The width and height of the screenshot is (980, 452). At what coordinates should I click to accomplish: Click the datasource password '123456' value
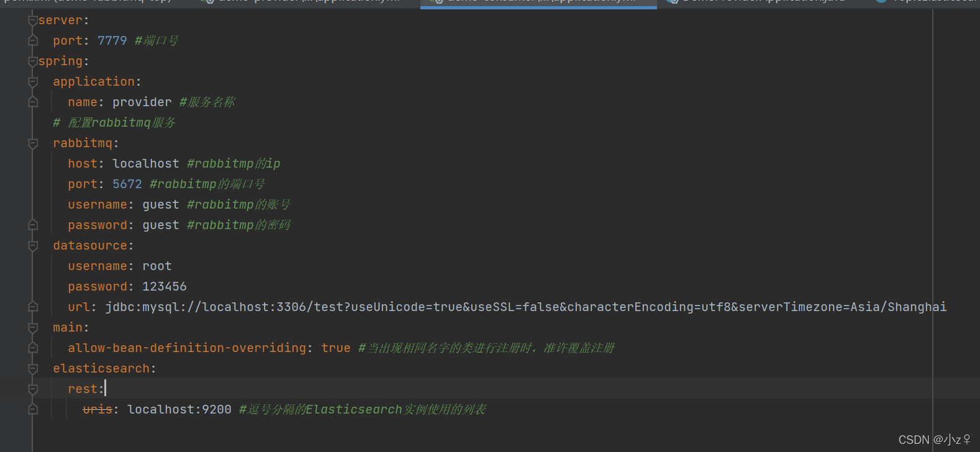point(165,287)
